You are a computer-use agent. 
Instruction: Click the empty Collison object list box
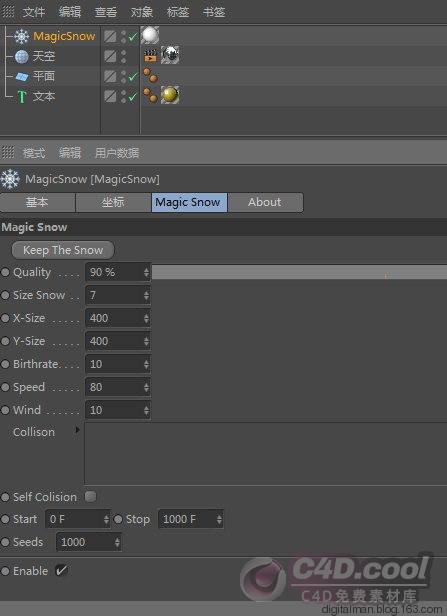pyautogui.click(x=266, y=454)
